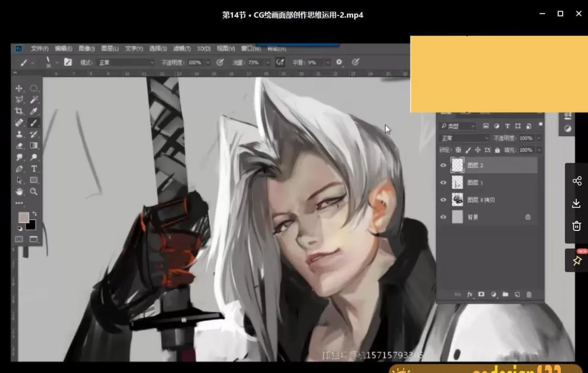Toggle visibility of the 背景 layer
Screen dimensions: 588x373
coord(443,217)
